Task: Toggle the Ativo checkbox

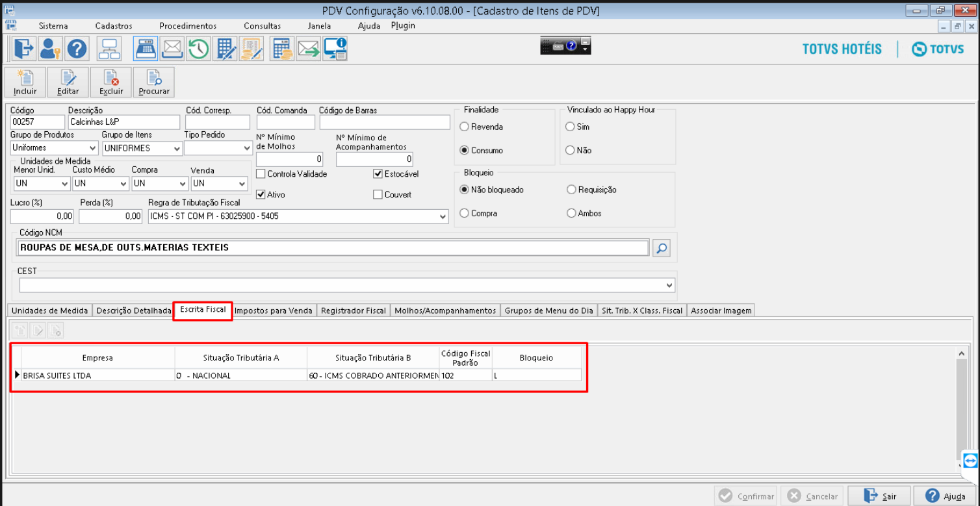Action: click(x=261, y=194)
